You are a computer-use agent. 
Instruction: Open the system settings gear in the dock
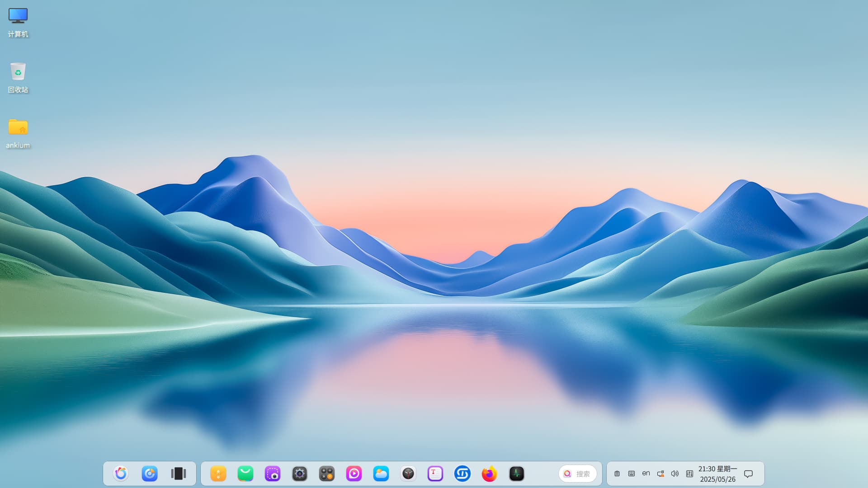click(x=300, y=474)
